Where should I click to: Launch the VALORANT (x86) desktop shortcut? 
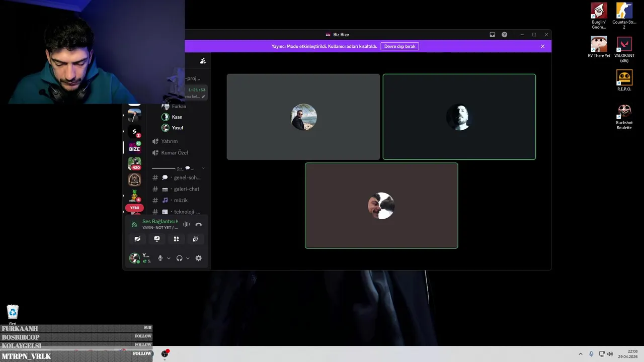[x=624, y=49]
